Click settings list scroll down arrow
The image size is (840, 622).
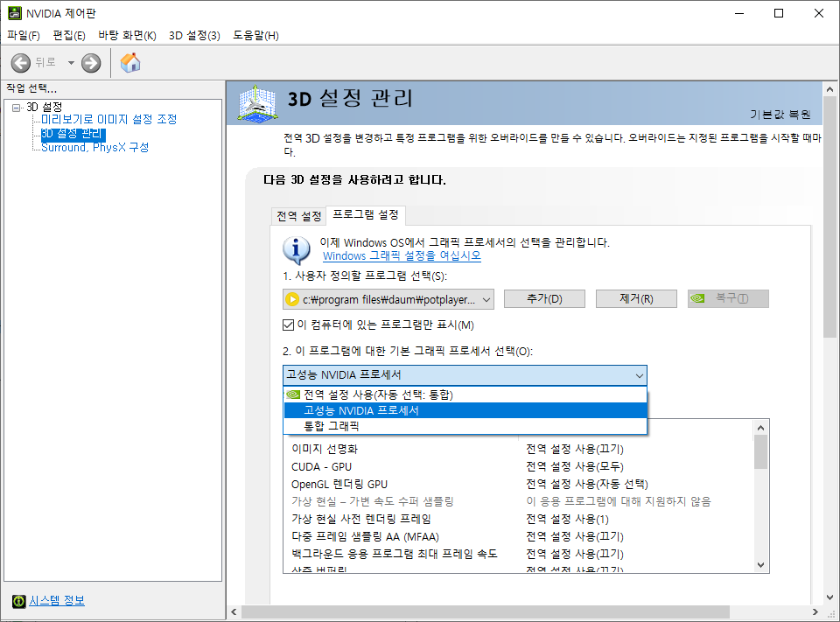760,565
